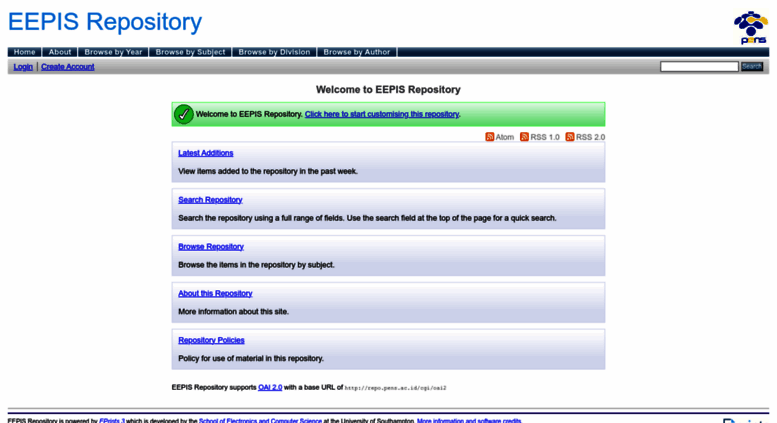Click the EPrints 3 link in footer
777x423 pixels.
coord(112,421)
